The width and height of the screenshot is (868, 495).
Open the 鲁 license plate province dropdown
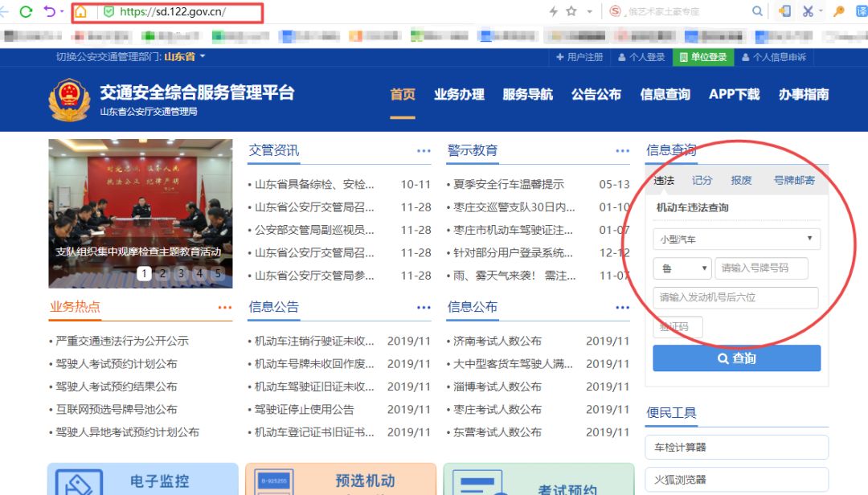pyautogui.click(x=682, y=268)
